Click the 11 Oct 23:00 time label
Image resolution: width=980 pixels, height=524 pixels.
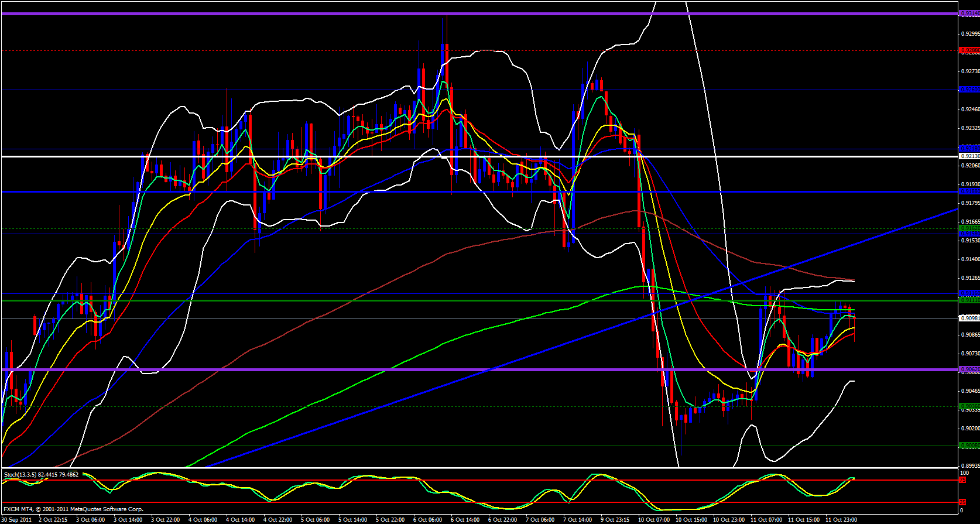(x=841, y=519)
